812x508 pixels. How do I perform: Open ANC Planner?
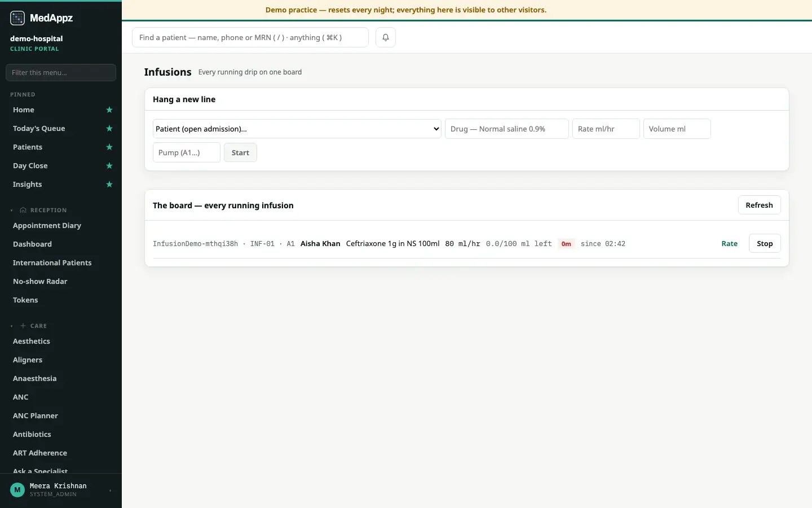pyautogui.click(x=36, y=416)
